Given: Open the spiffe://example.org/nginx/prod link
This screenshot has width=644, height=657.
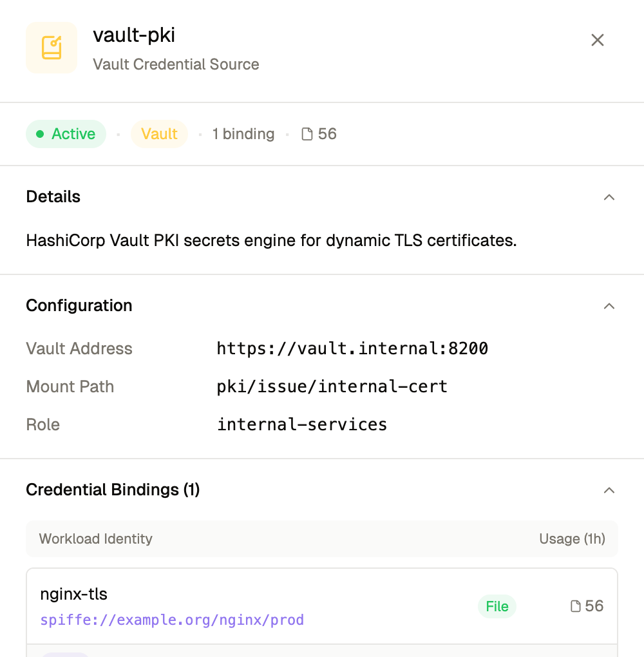Looking at the screenshot, I should coord(172,620).
